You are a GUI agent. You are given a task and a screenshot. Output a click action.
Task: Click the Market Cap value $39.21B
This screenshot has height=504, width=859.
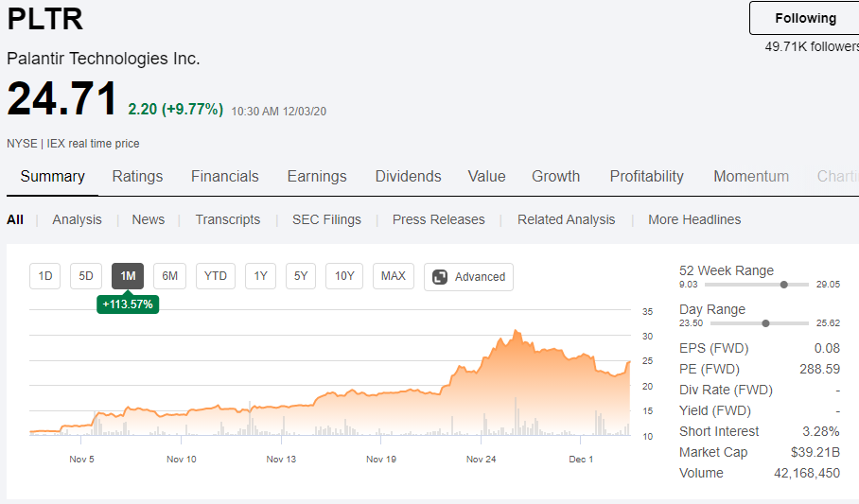[815, 453]
